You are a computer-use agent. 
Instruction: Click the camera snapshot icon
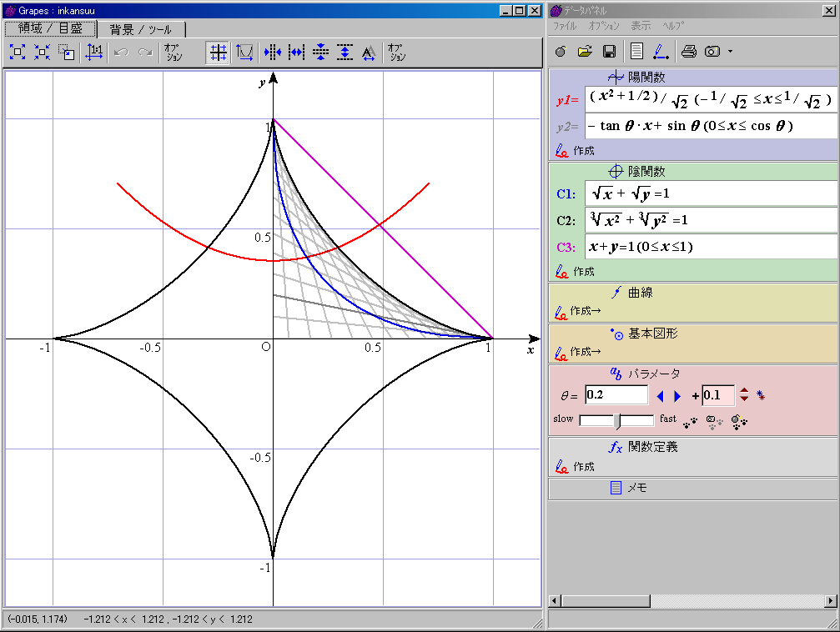coord(712,52)
